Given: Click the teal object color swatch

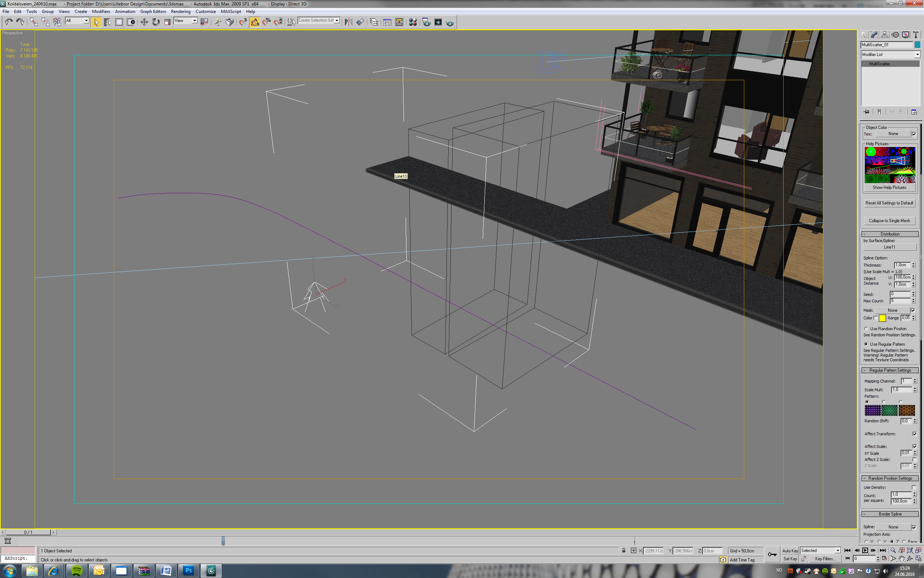Looking at the screenshot, I should click(x=917, y=45).
